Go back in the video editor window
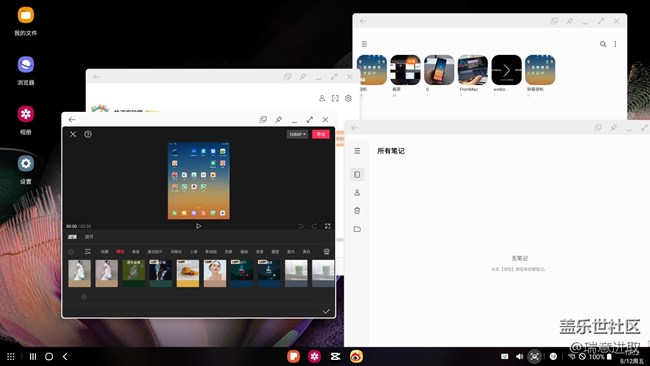 pyautogui.click(x=72, y=119)
